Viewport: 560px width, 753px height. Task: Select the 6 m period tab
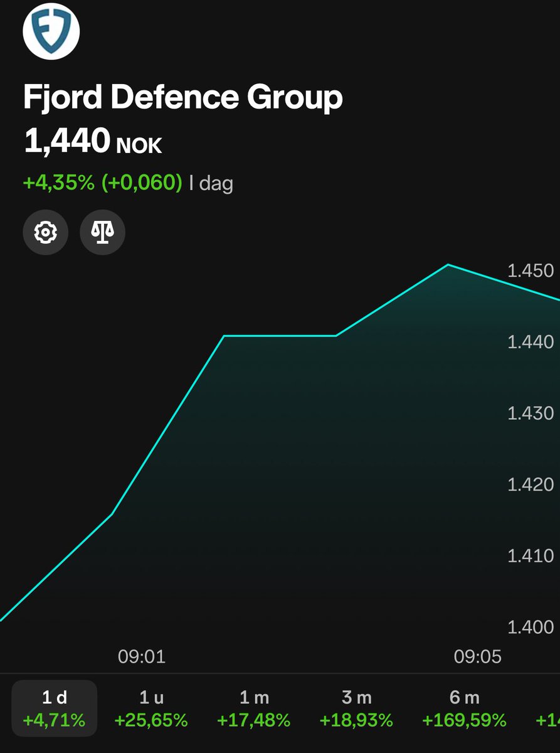[x=464, y=708]
